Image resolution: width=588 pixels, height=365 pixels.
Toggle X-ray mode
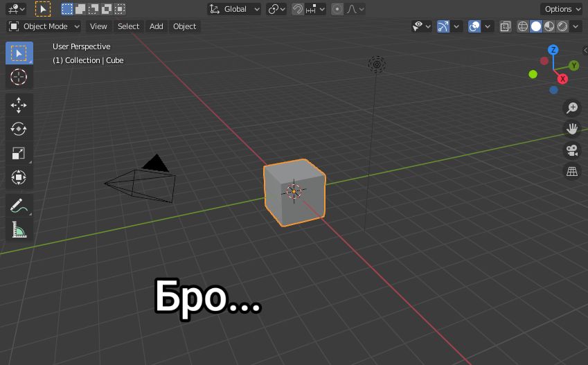pyautogui.click(x=506, y=26)
